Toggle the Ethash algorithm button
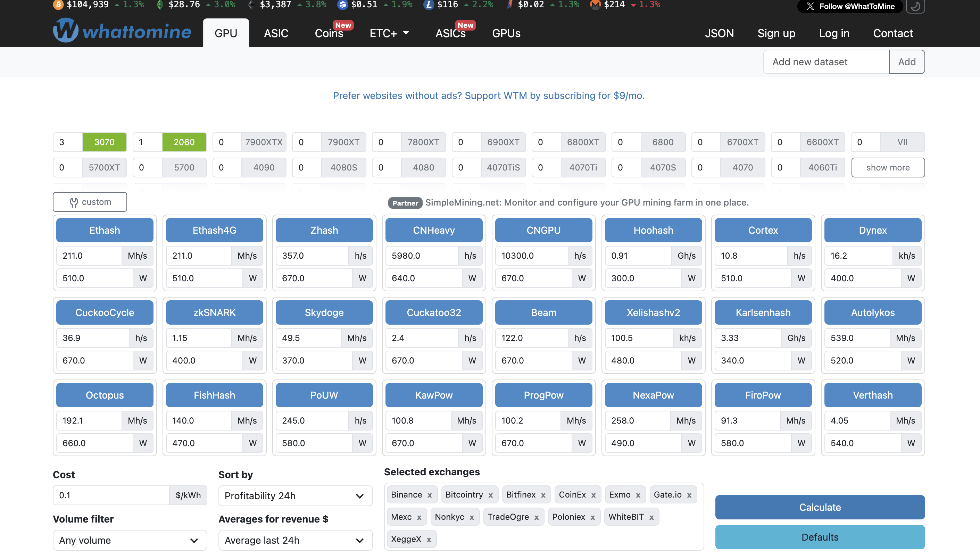Image resolution: width=980 pixels, height=559 pixels. coord(105,230)
